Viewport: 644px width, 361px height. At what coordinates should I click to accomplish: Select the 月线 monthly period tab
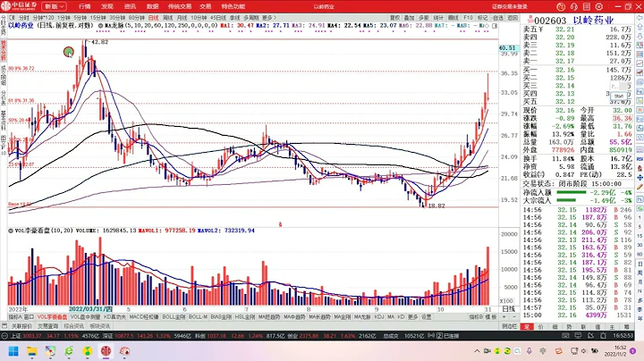coord(182,18)
